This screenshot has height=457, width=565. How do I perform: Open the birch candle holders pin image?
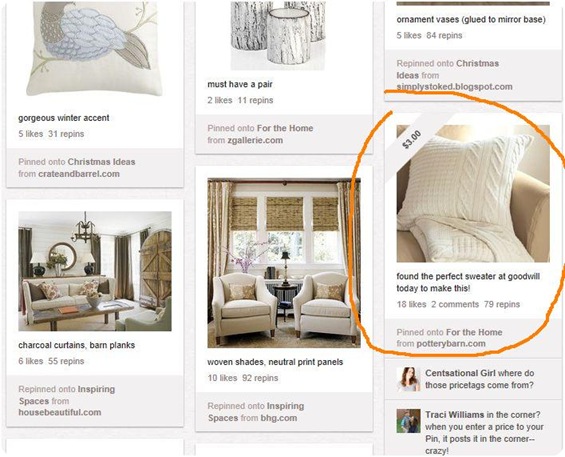point(278,36)
